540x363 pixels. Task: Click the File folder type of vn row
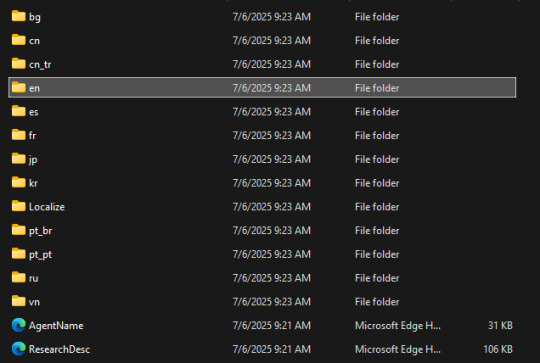377,302
